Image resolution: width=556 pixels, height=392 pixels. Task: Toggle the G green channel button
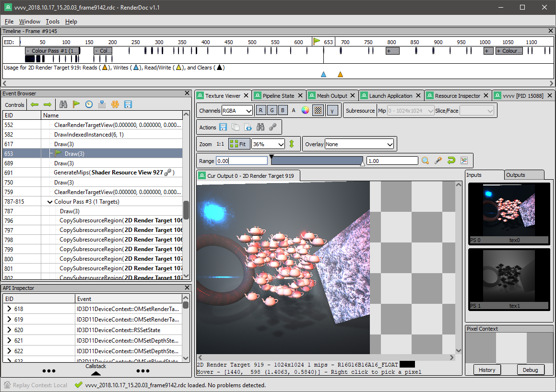tap(272, 111)
